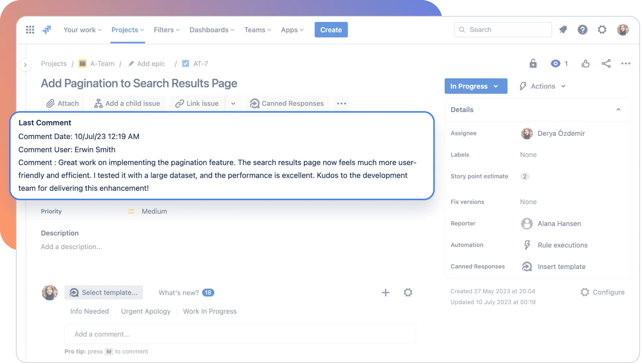This screenshot has height=363, width=644.
Task: Click the blue Create button
Action: (x=331, y=30)
